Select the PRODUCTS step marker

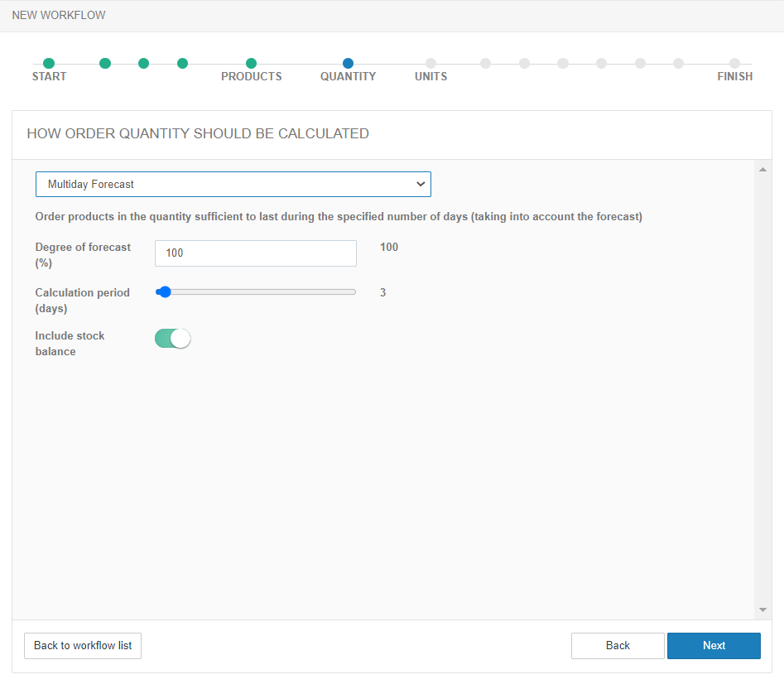click(251, 64)
